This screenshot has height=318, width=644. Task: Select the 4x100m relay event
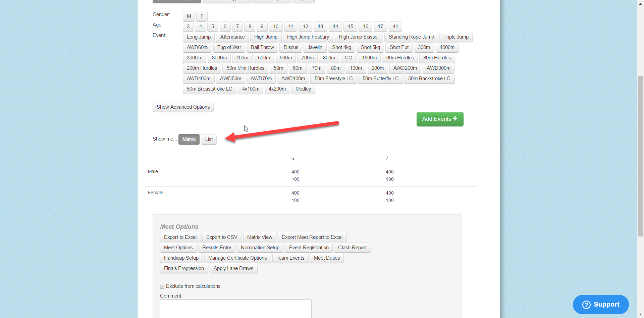click(251, 89)
